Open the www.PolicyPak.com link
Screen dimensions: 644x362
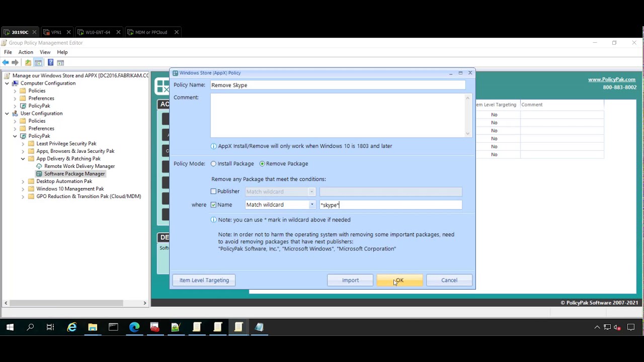(611, 79)
